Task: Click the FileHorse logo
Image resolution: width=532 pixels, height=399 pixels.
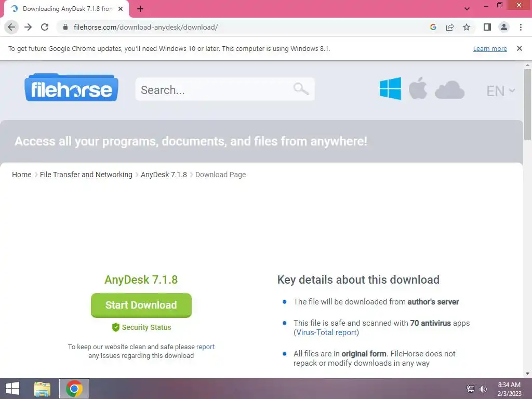Action: [71, 87]
